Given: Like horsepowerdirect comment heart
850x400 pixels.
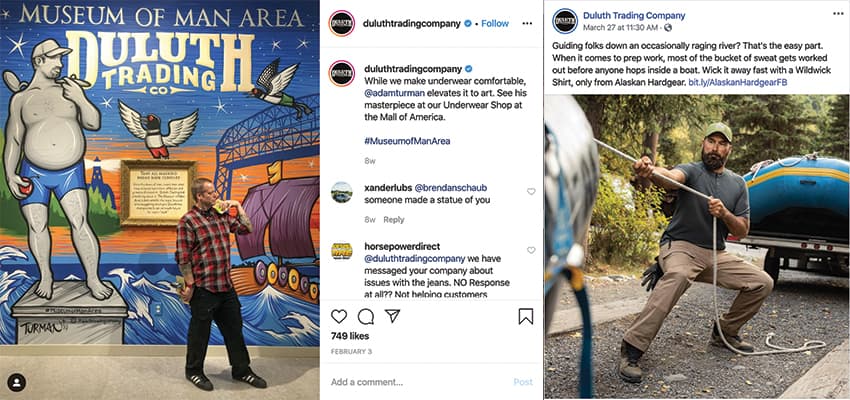Looking at the screenshot, I should click(531, 250).
